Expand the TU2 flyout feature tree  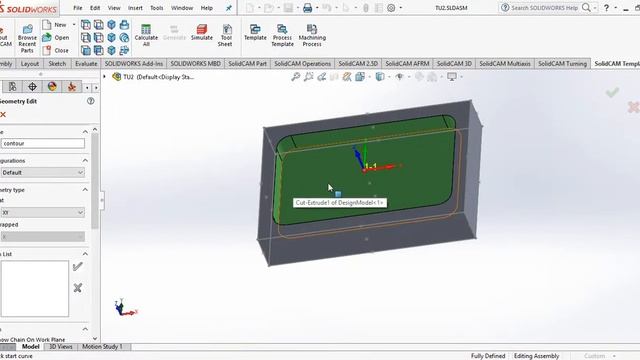pyautogui.click(x=104, y=77)
